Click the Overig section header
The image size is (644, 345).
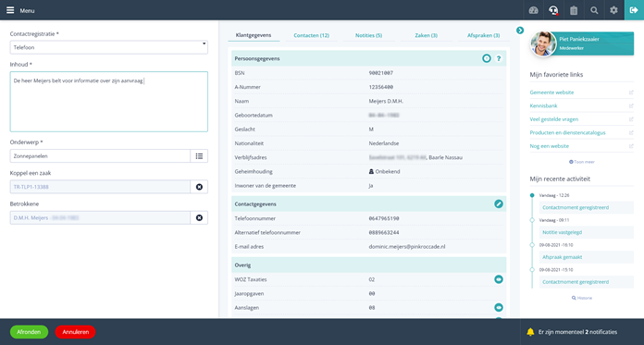[x=369, y=265]
